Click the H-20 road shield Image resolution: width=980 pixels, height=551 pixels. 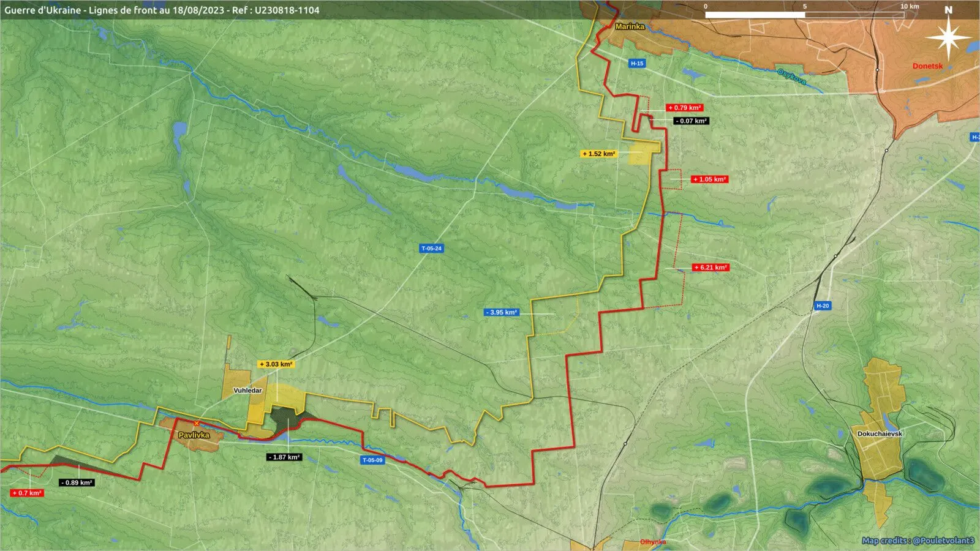coord(823,305)
